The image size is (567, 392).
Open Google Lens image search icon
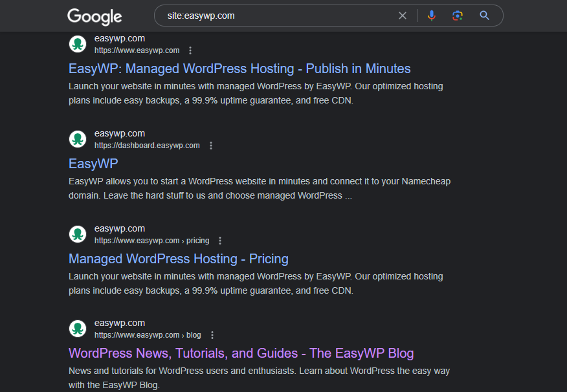(x=458, y=16)
